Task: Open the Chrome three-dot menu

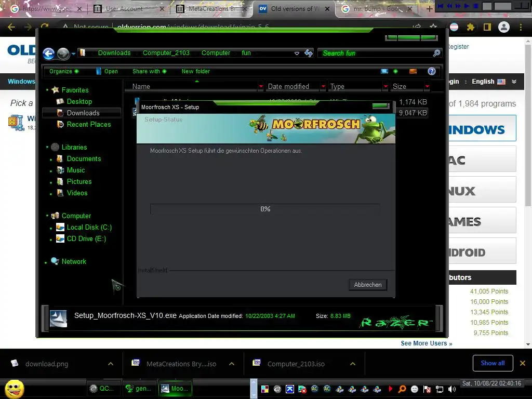Action: click(521, 27)
